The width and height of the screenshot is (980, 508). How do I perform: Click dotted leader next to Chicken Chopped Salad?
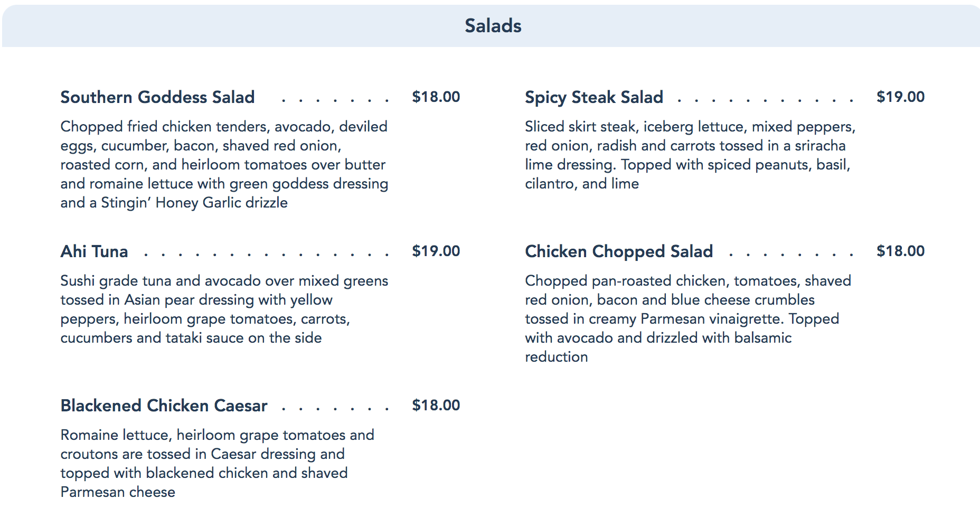[790, 255]
